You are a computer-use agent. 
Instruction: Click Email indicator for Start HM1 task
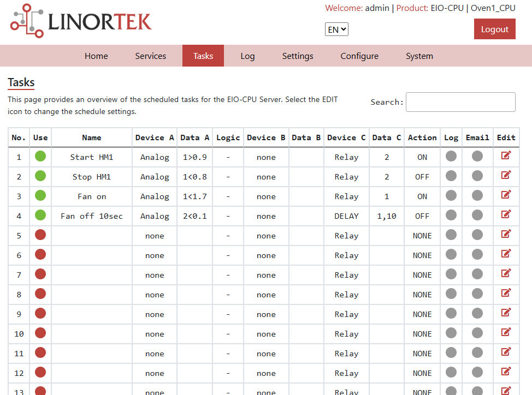[477, 156]
